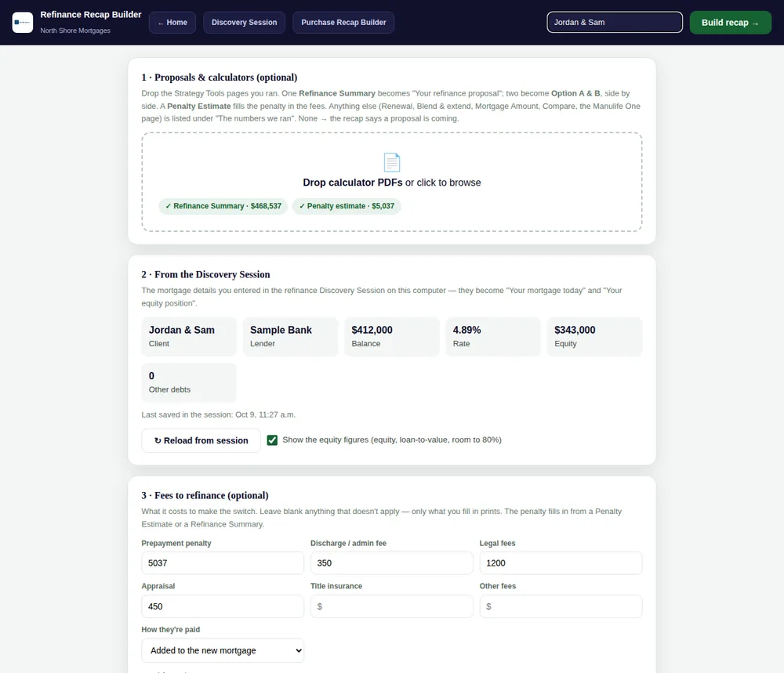The height and width of the screenshot is (673, 784).
Task: Click the Refinance Summary $468,537 chip
Action: (x=223, y=206)
